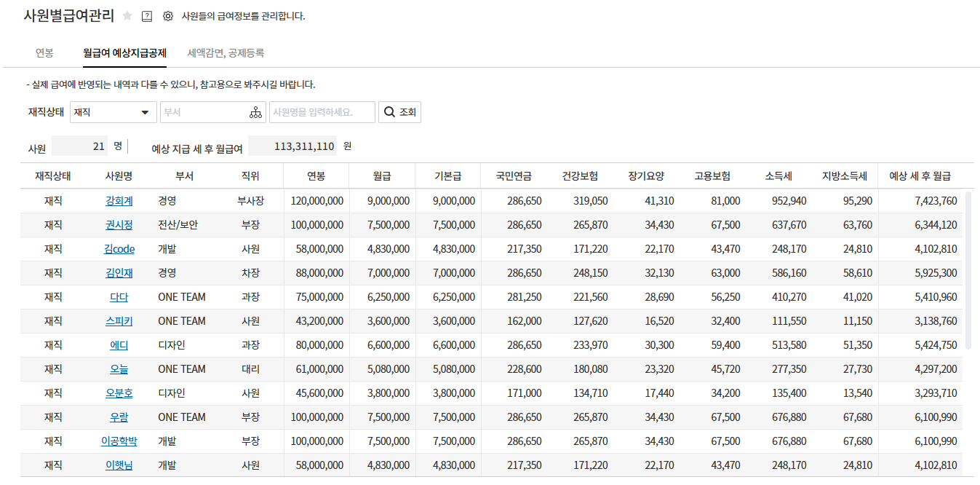Open employee 이공학박 link
The image size is (980, 485).
point(119,441)
